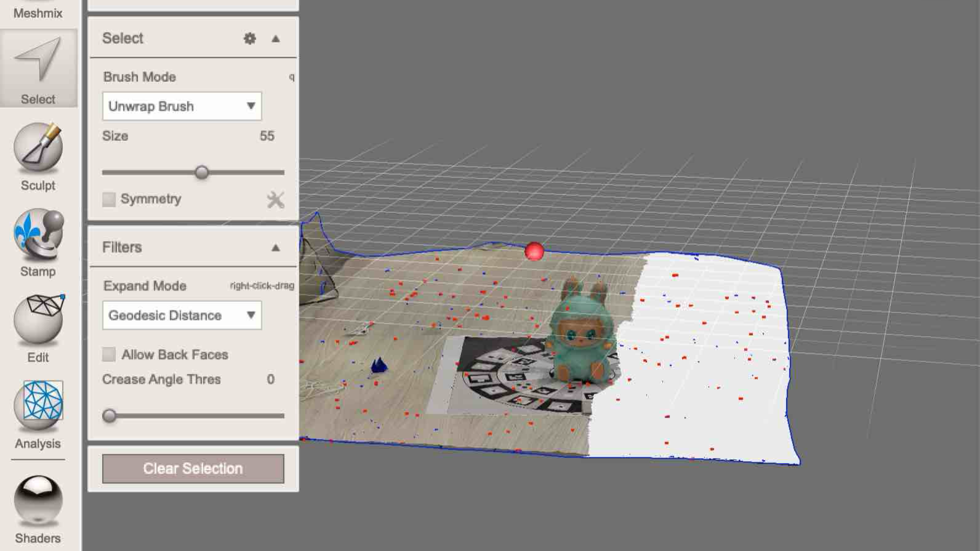Click the Crease Angle Thres value field
The image size is (980, 551).
point(270,379)
